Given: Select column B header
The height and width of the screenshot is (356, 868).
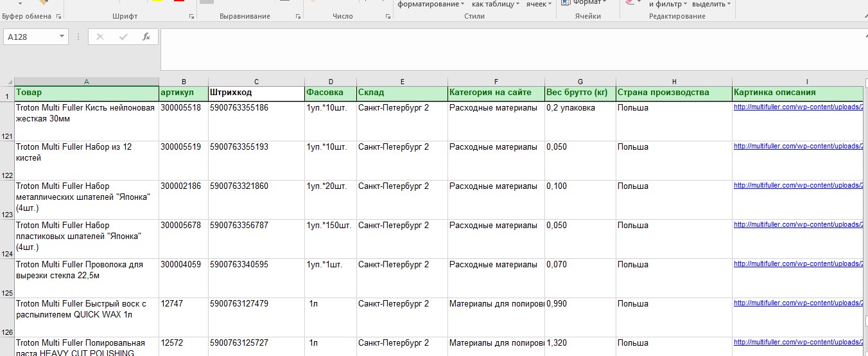Looking at the screenshot, I should (184, 82).
